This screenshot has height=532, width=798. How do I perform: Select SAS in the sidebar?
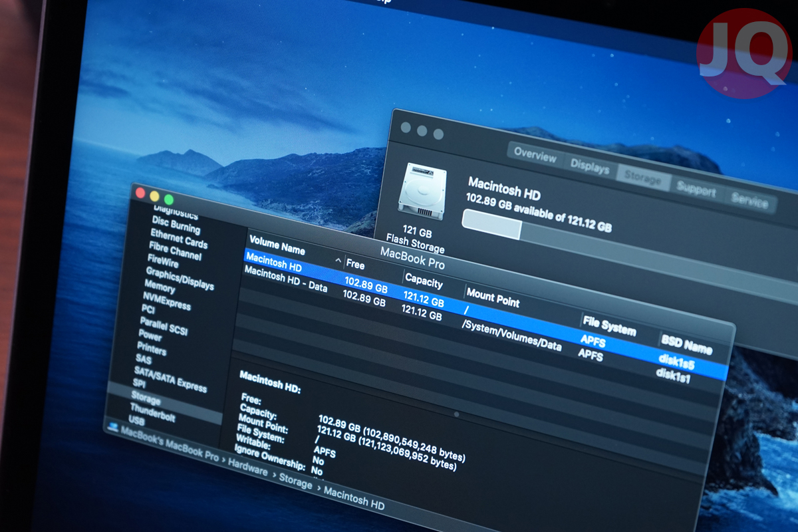coord(144,359)
